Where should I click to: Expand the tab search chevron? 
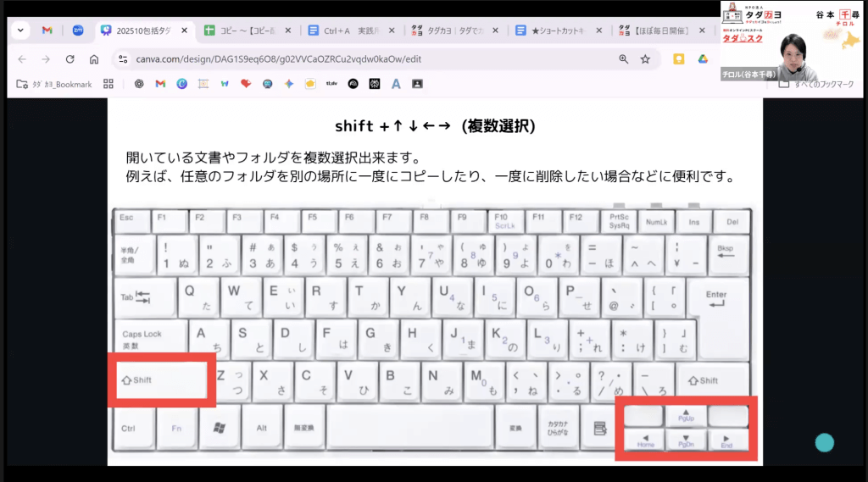tap(20, 30)
